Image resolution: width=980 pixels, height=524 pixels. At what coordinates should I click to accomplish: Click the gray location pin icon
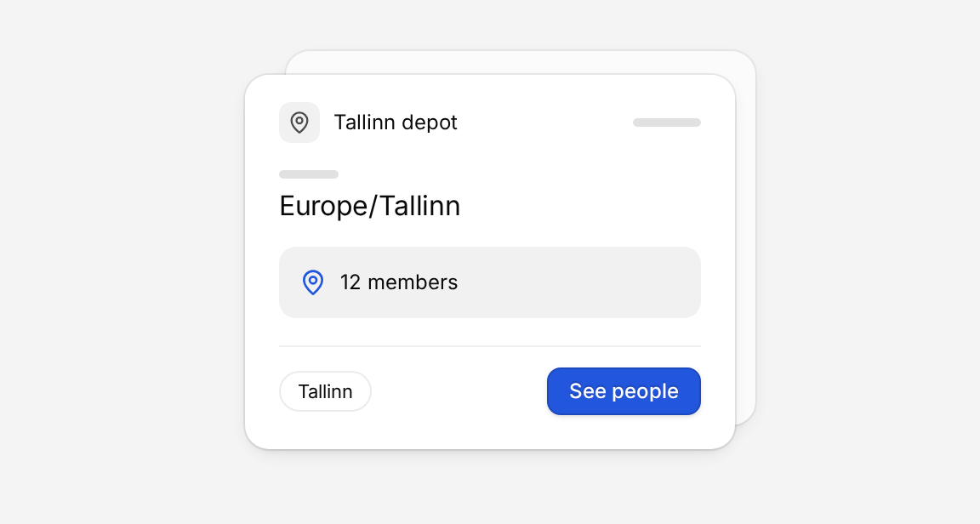point(299,122)
